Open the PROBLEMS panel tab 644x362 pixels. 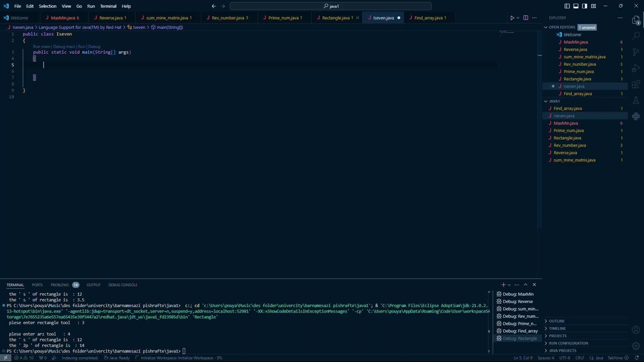(x=59, y=285)
